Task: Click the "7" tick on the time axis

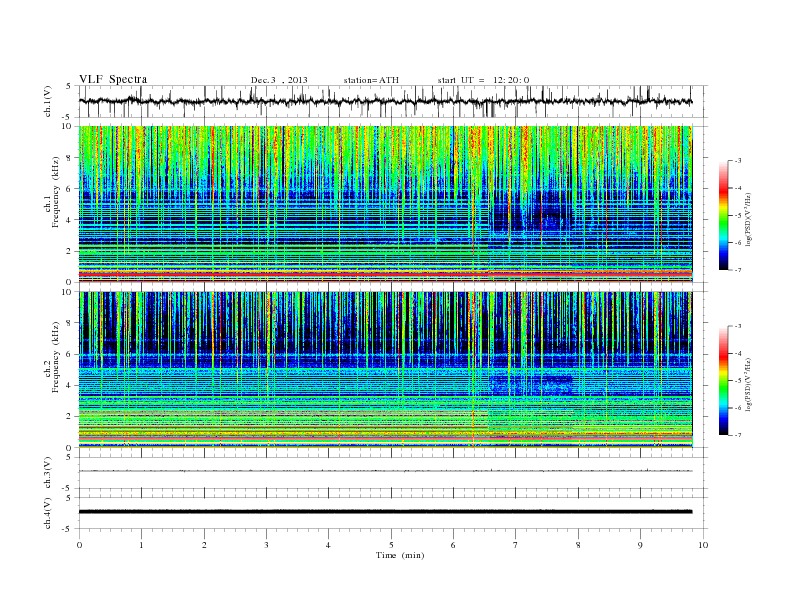Action: tap(516, 545)
